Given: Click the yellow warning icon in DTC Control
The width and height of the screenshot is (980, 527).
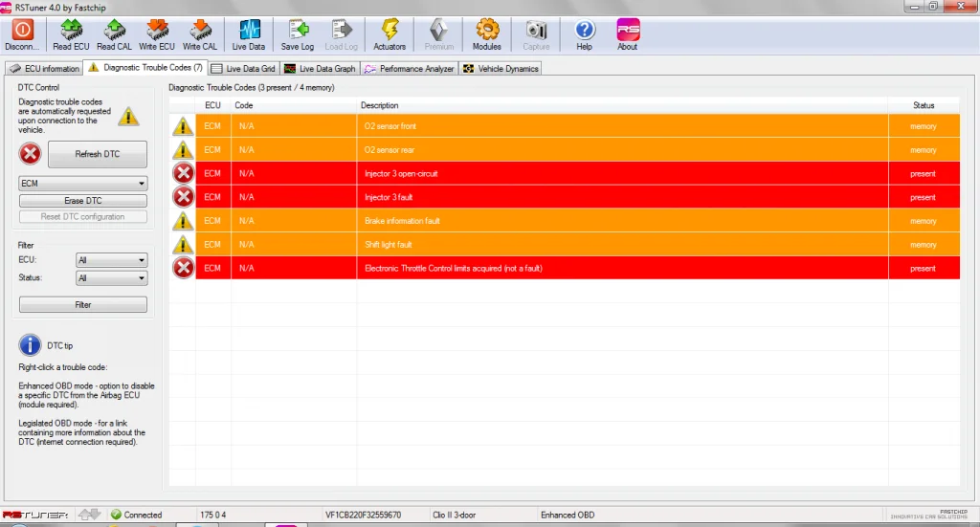Looking at the screenshot, I should (129, 116).
